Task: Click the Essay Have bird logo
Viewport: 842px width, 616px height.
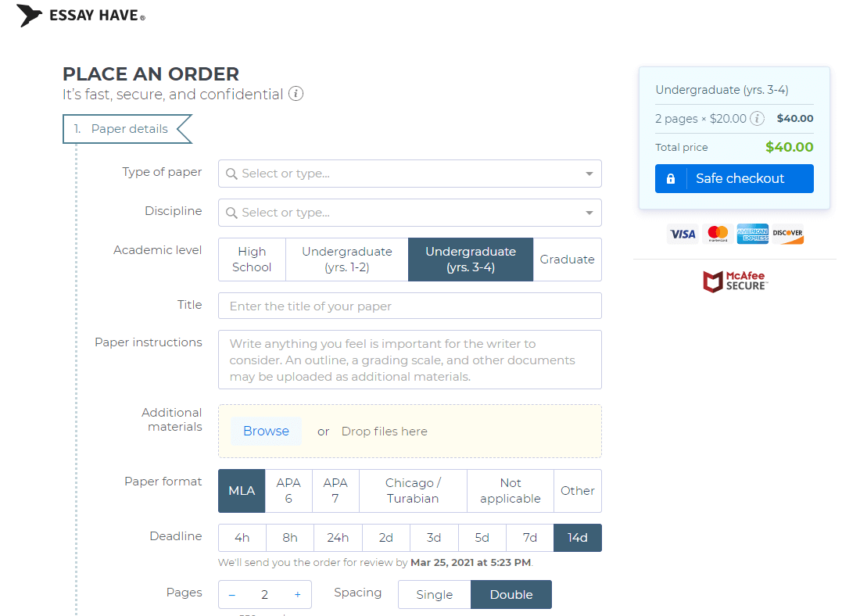Action: (x=30, y=16)
